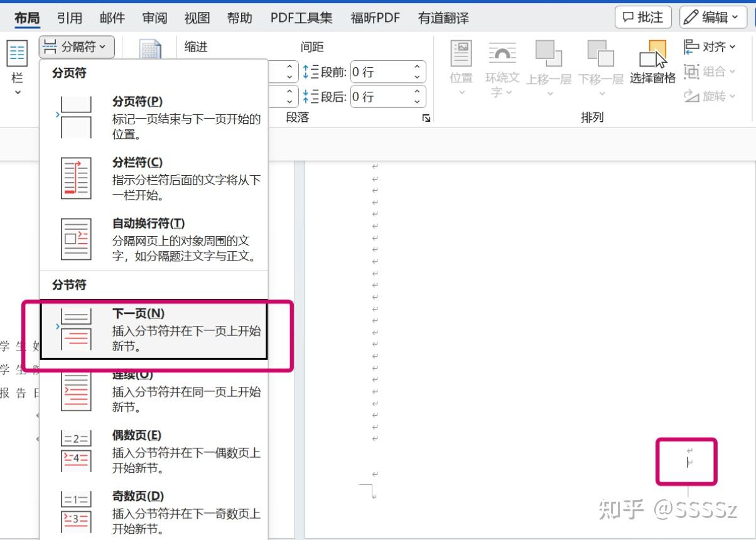
Task: Open the 位置 position dropdown
Action: (x=462, y=68)
